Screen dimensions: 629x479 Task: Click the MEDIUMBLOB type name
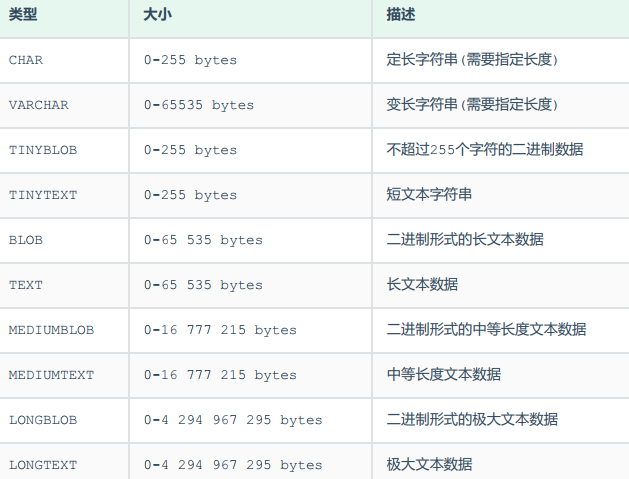[x=51, y=330]
